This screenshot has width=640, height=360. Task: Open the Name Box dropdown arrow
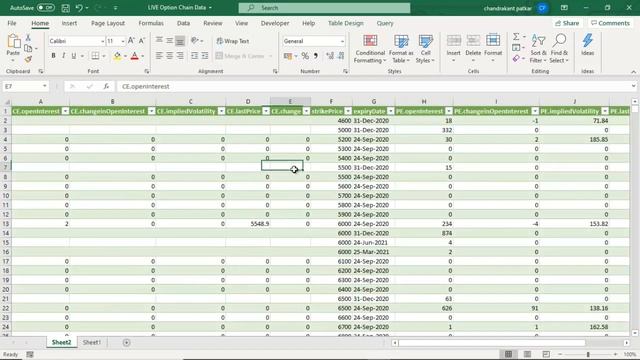click(44, 86)
